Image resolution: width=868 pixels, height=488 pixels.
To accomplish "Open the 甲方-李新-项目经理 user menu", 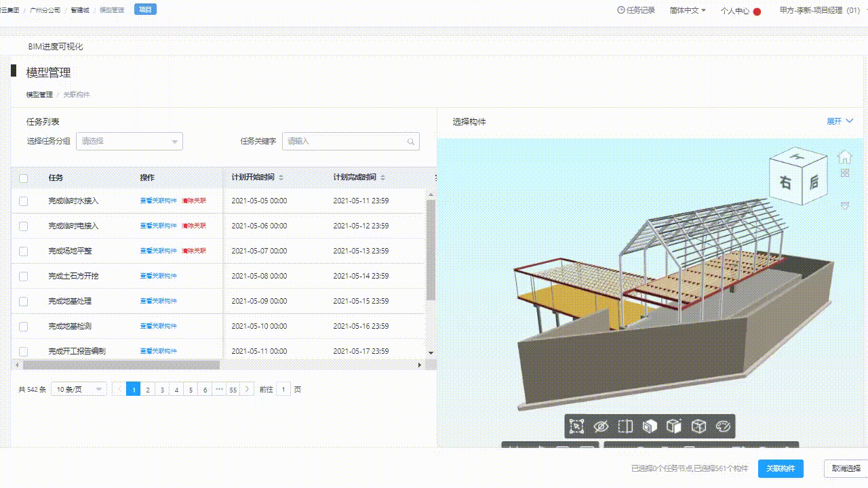I will pyautogui.click(x=820, y=10).
